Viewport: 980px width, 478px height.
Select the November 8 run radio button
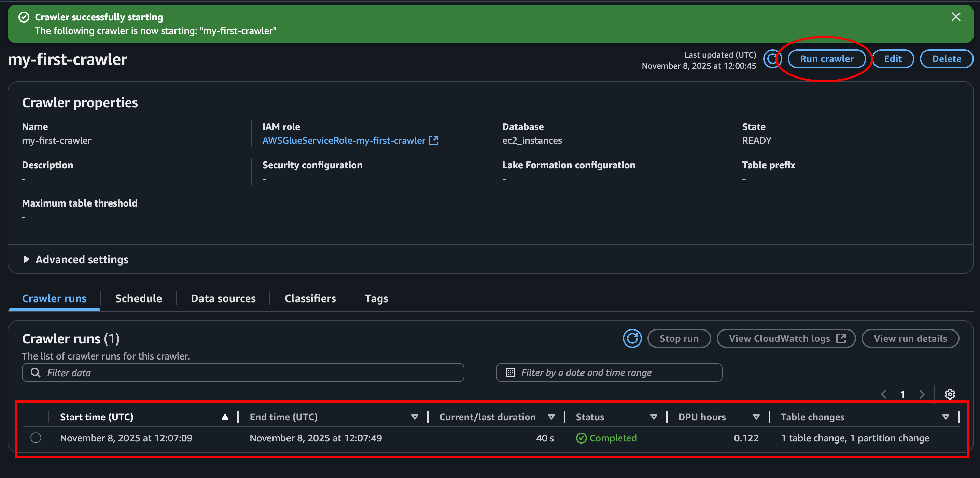click(36, 438)
